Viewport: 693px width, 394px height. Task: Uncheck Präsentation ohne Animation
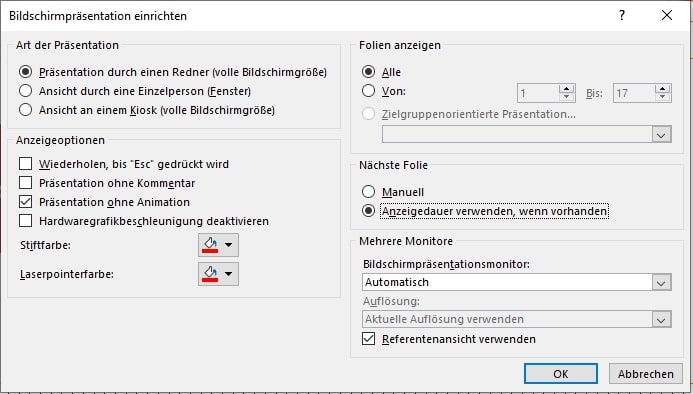(x=26, y=202)
